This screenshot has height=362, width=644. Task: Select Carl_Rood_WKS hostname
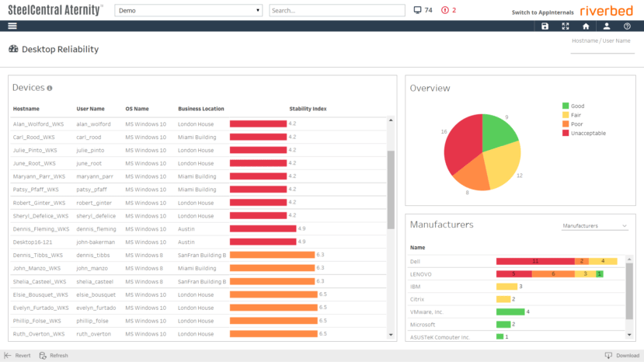33,137
